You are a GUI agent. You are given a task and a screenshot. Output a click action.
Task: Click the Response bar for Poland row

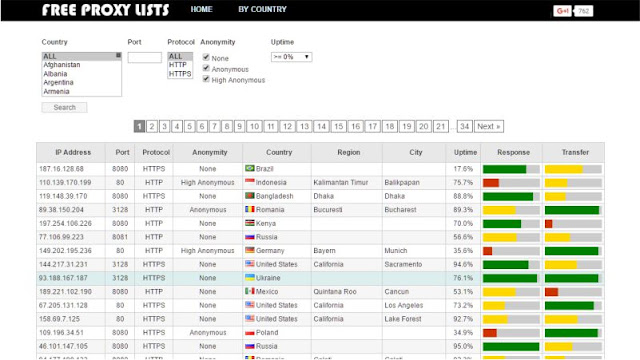tap(511, 333)
